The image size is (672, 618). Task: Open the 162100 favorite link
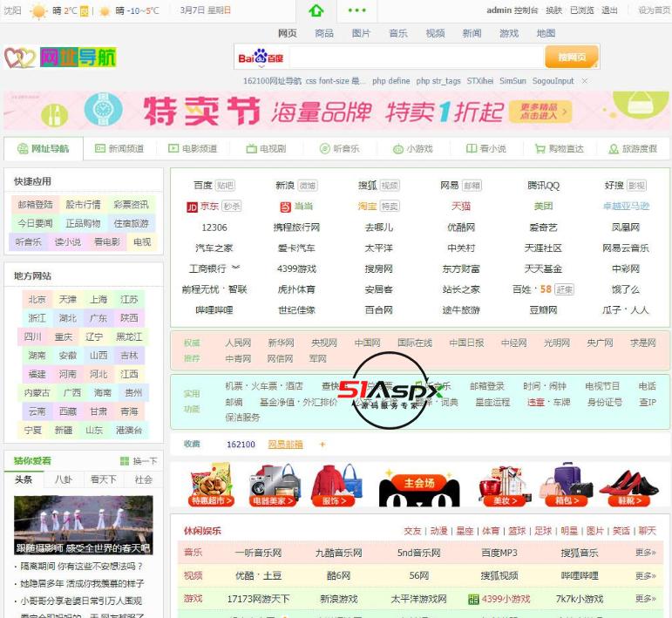click(x=241, y=445)
